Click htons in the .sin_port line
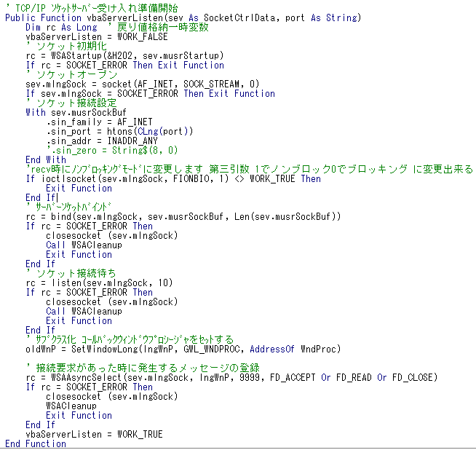This screenshot has width=476, height=450. pos(131,131)
